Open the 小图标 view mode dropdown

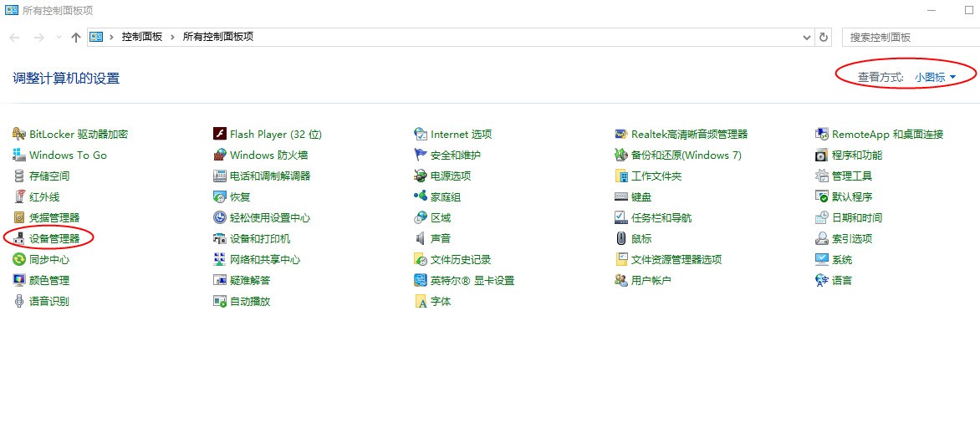pos(936,78)
